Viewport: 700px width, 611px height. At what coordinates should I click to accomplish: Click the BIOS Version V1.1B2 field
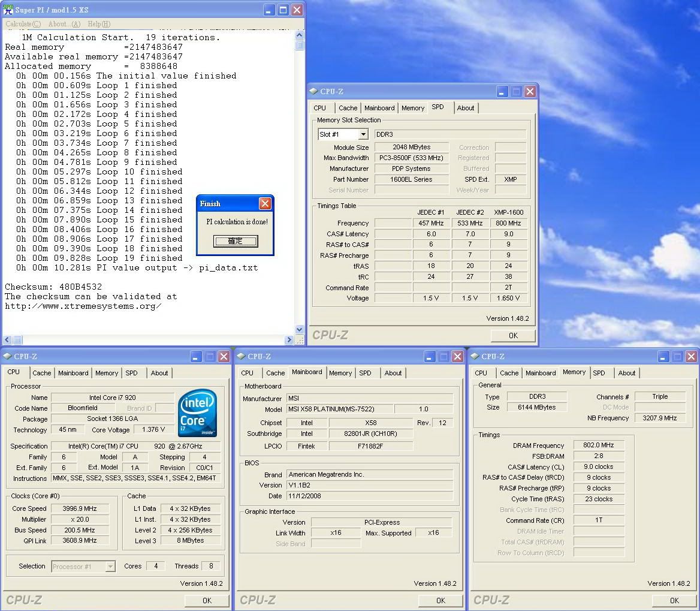pos(370,485)
